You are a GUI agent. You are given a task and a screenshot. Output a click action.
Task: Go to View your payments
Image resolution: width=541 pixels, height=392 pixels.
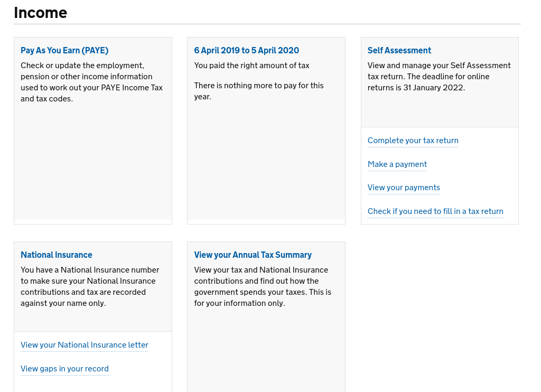pyautogui.click(x=404, y=188)
